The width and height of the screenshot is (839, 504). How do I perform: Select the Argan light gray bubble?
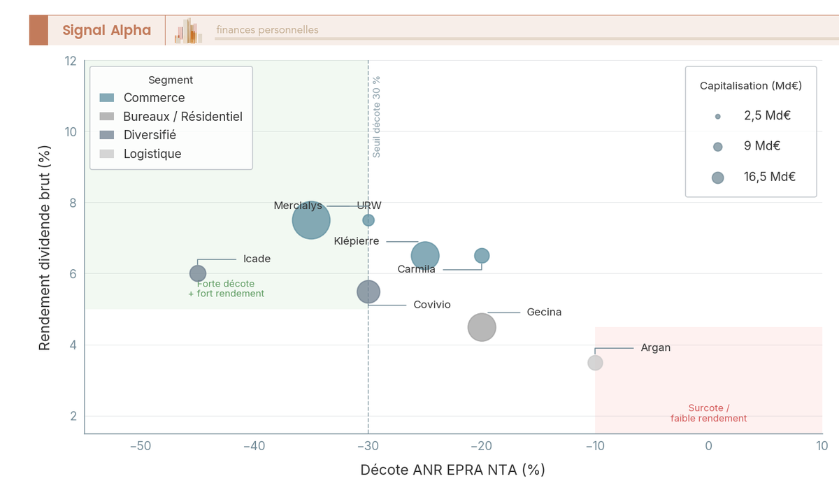pos(595,363)
